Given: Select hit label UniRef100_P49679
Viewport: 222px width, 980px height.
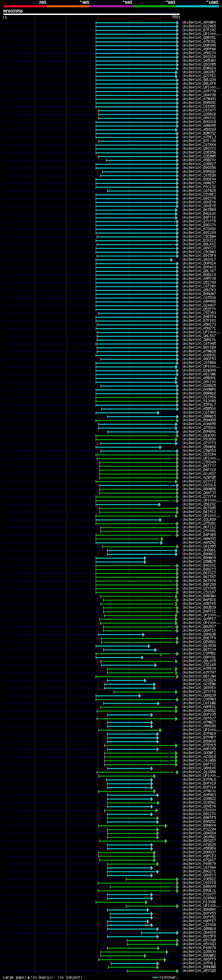Looking at the screenshot, I should (199, 863).
